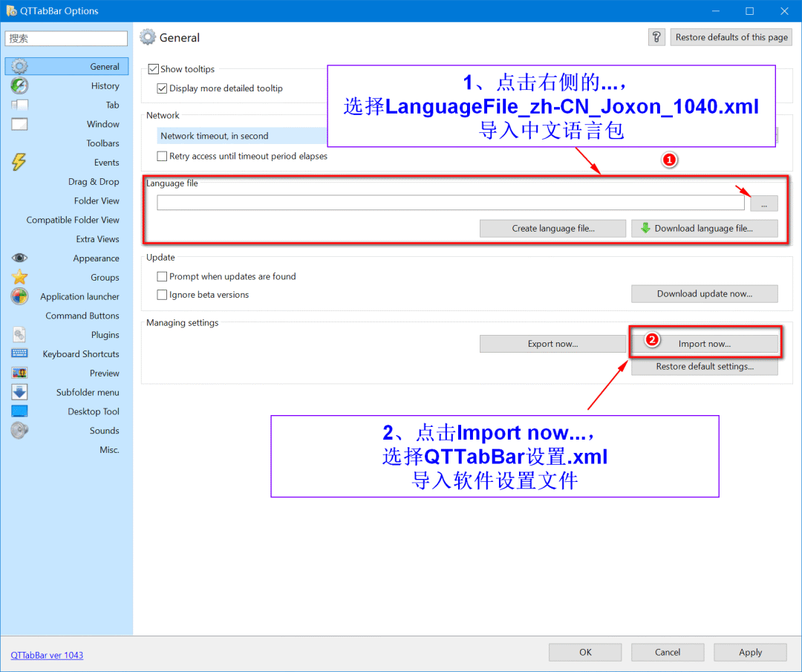Enable Retry access until timeout period elapses
802x672 pixels.
click(x=162, y=156)
